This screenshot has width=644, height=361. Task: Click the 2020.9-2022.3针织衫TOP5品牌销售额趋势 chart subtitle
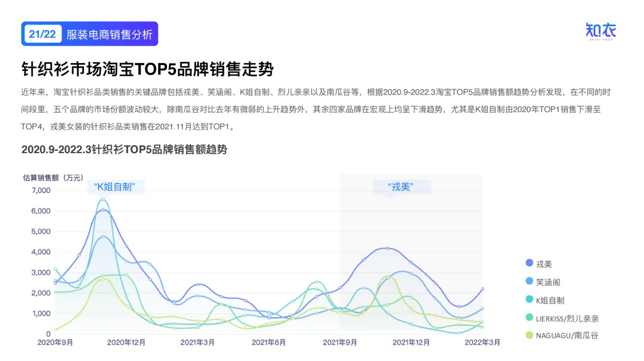pyautogui.click(x=124, y=150)
